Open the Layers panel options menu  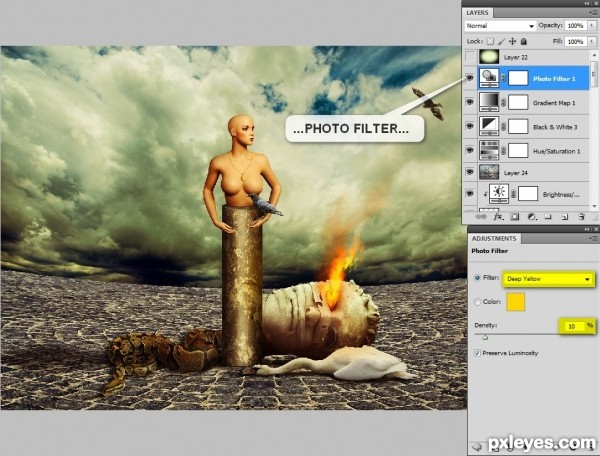[x=593, y=12]
